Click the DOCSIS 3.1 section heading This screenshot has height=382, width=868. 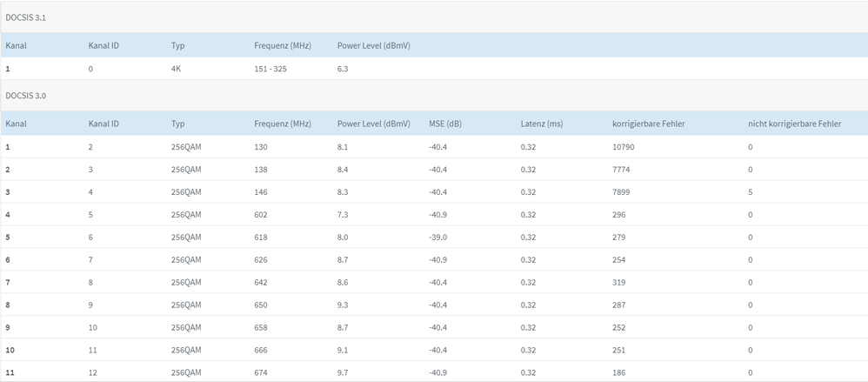point(24,17)
